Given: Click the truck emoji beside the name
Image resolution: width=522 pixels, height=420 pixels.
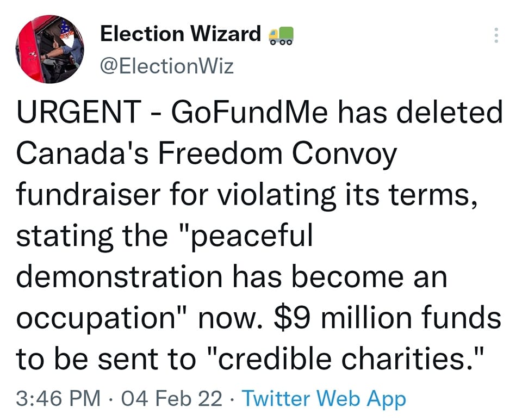Looking at the screenshot, I should (x=281, y=35).
